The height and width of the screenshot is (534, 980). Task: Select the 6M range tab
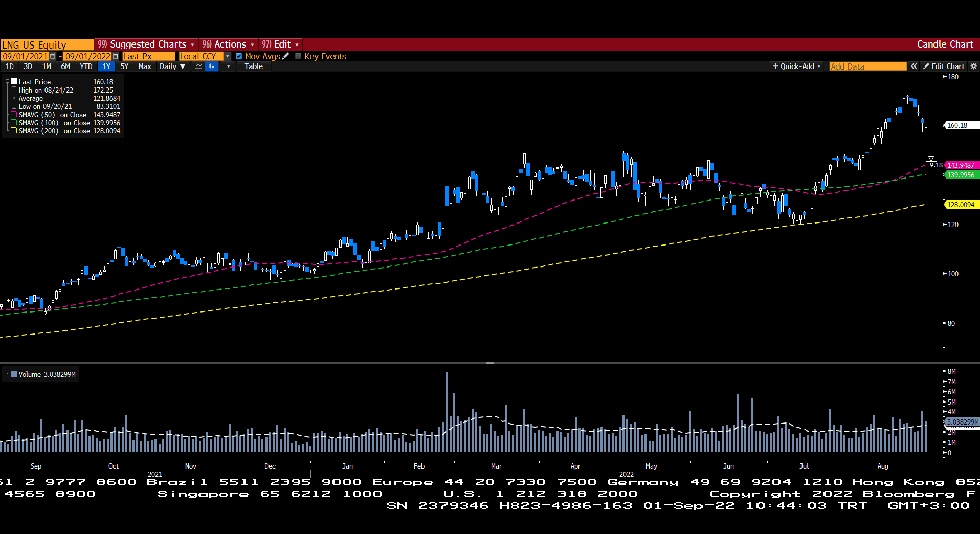[65, 66]
